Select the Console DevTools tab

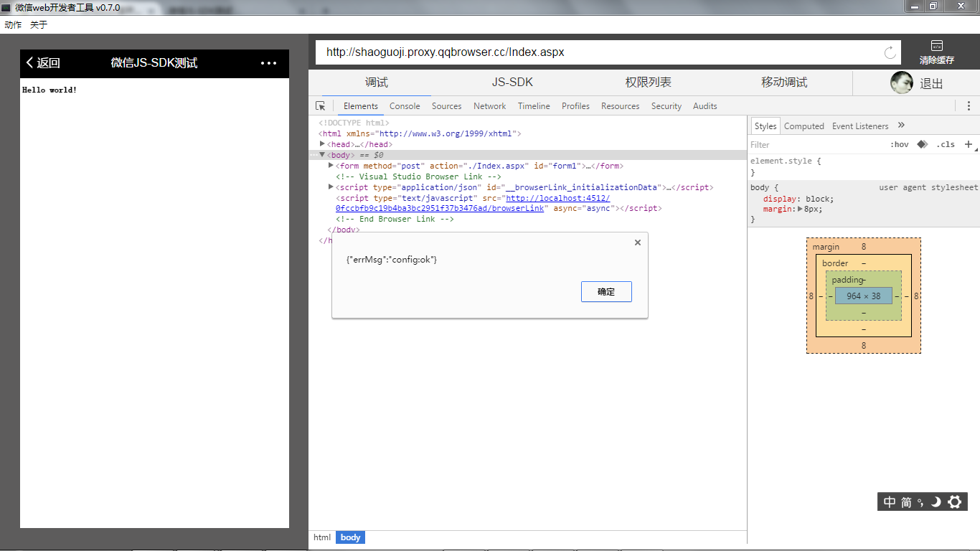[405, 105]
